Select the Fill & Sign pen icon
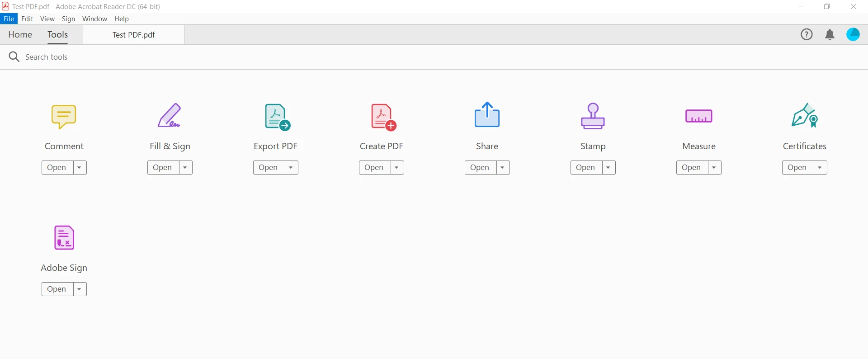 coord(170,116)
